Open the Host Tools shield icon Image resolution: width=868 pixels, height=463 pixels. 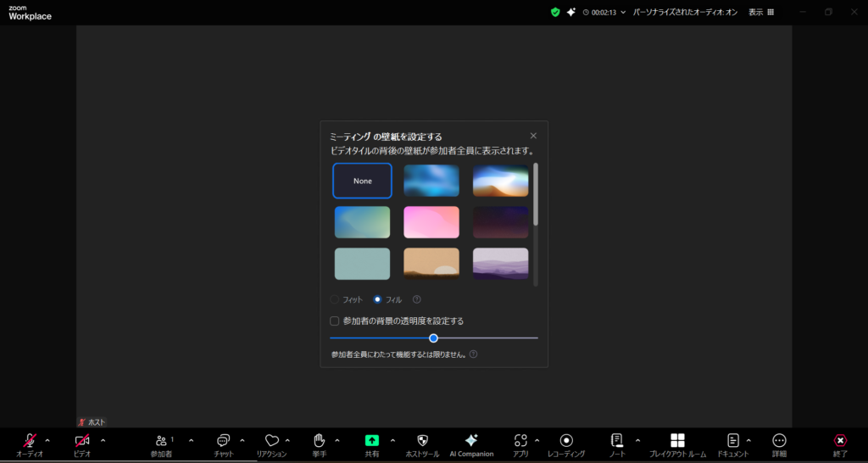[422, 441]
